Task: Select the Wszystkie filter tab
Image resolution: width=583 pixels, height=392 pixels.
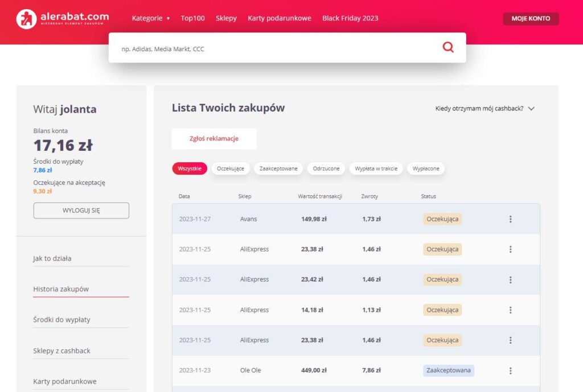Action: (x=190, y=168)
